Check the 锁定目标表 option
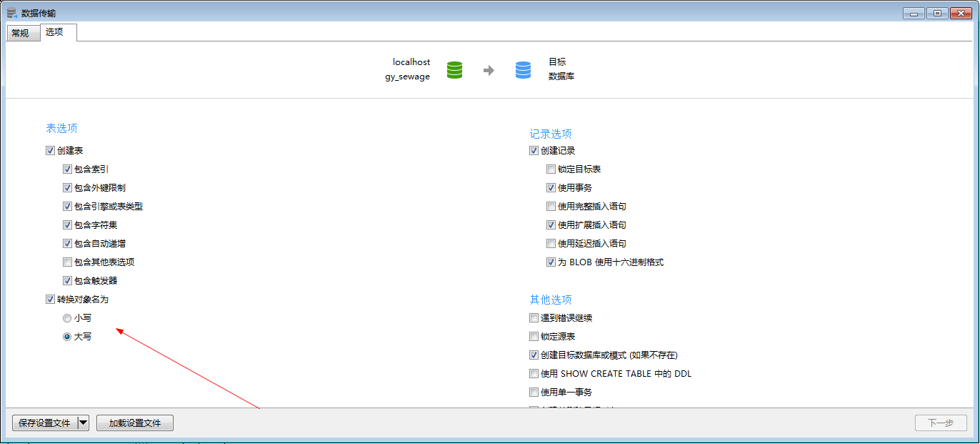This screenshot has height=444, width=980. pyautogui.click(x=551, y=169)
